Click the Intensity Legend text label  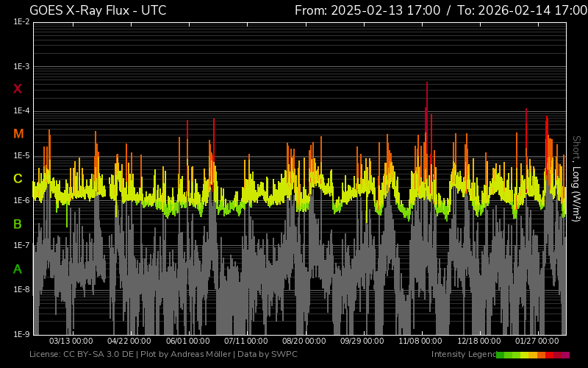463,355
